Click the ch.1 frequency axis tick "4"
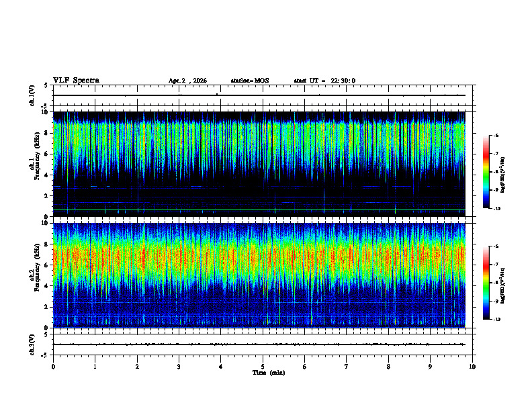The image size is (532, 411). (x=46, y=175)
